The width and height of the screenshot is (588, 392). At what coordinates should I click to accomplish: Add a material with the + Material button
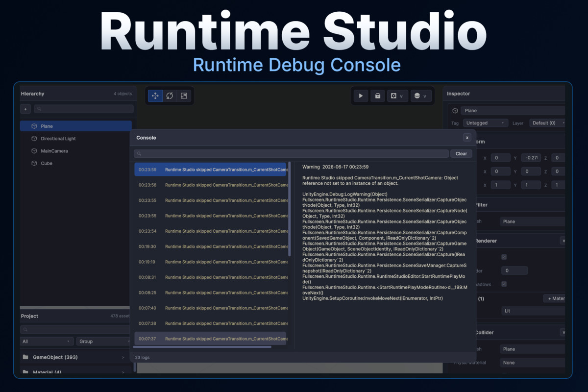pos(555,298)
